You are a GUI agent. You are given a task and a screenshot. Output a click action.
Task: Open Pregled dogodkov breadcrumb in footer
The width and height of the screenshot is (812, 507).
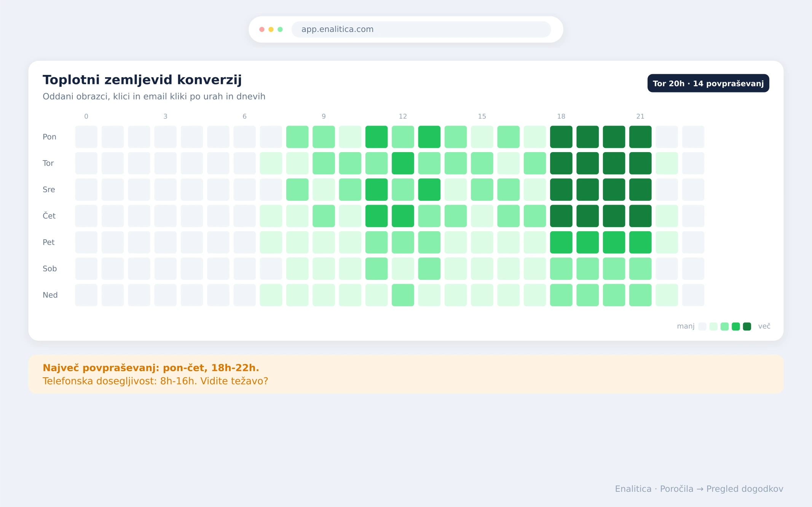(x=745, y=489)
